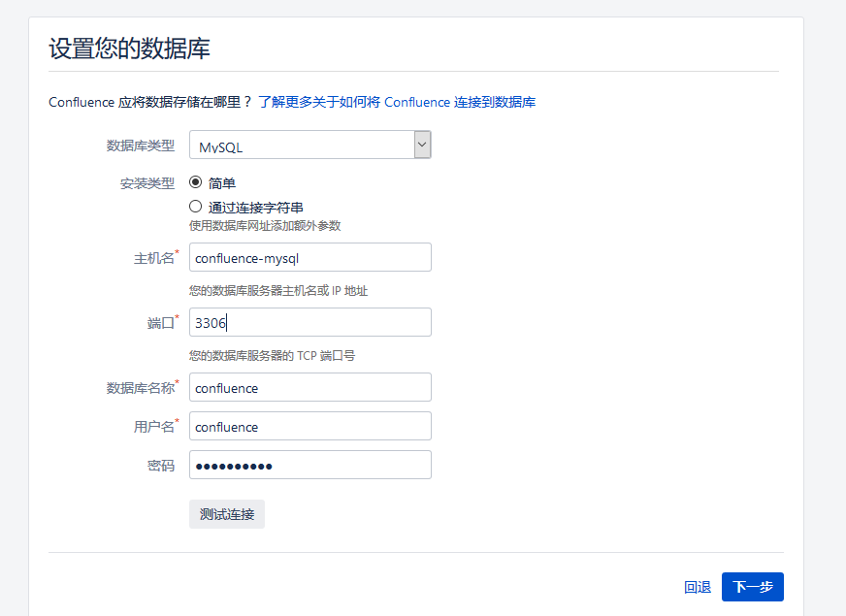
Task: Click the 您的数据库服务器主机名或 IP 地址 hint
Action: click(278, 291)
